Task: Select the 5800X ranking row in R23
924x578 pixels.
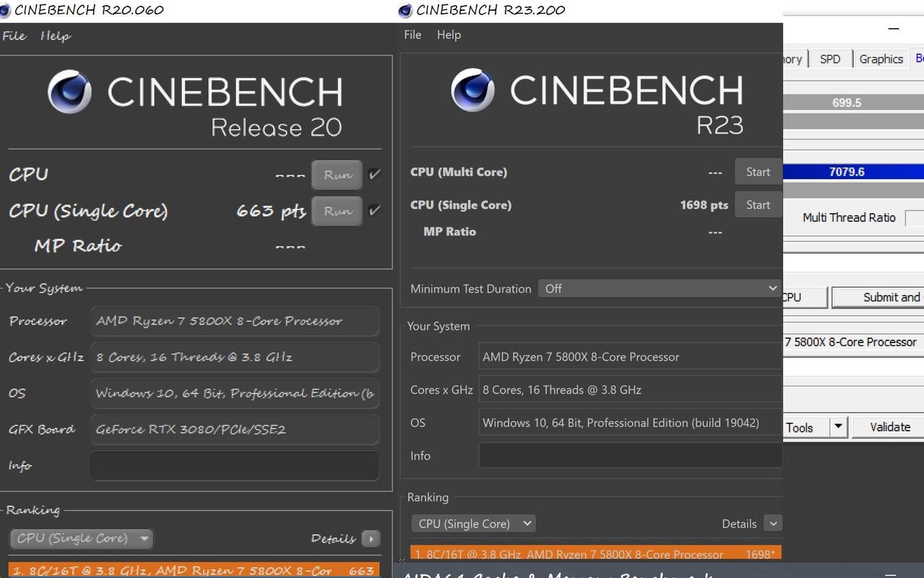Action: pos(596,553)
